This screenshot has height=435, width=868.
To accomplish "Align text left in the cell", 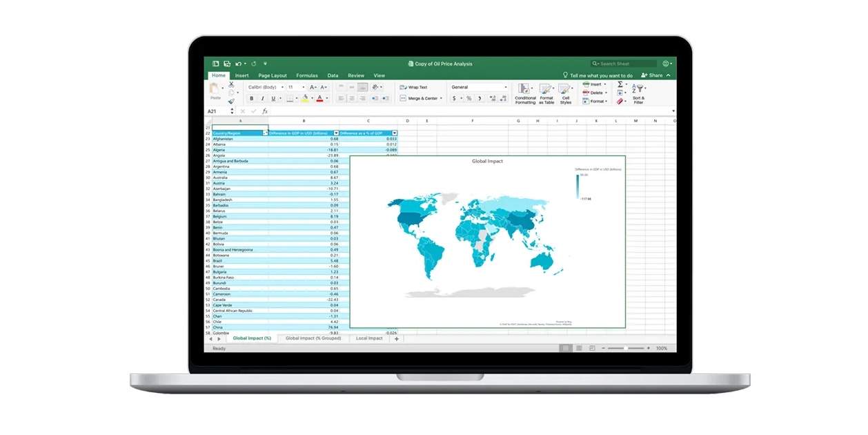I will (341, 99).
